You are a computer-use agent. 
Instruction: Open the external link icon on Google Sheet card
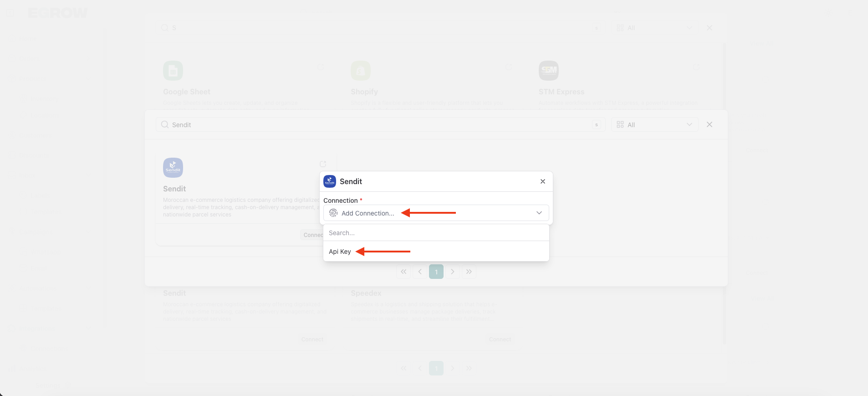click(321, 67)
